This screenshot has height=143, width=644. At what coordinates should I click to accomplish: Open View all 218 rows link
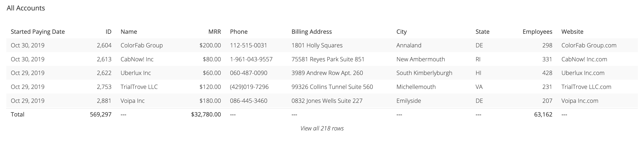click(322, 128)
